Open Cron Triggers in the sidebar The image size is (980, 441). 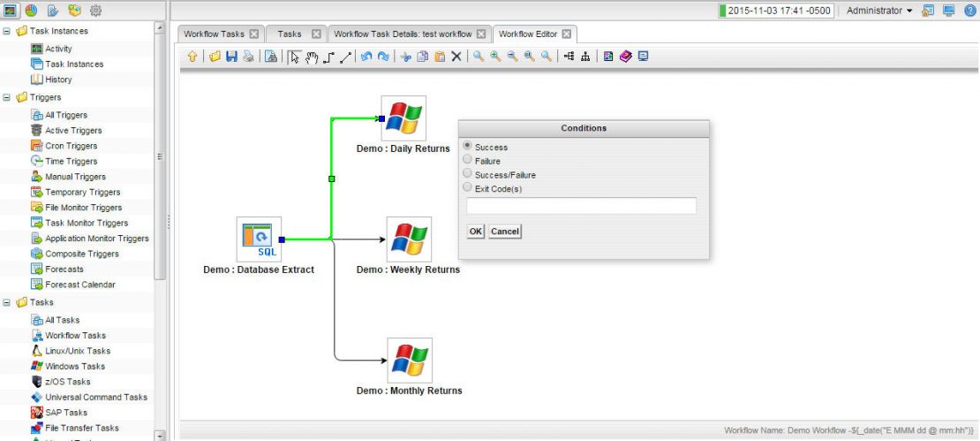pos(72,146)
